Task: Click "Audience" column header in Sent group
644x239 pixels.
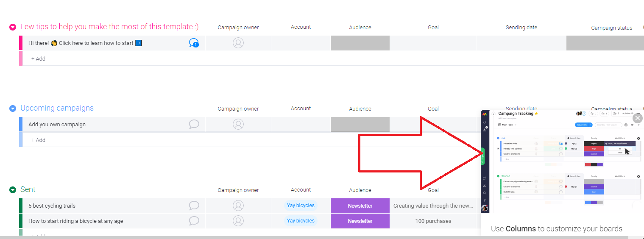Action: (360, 190)
